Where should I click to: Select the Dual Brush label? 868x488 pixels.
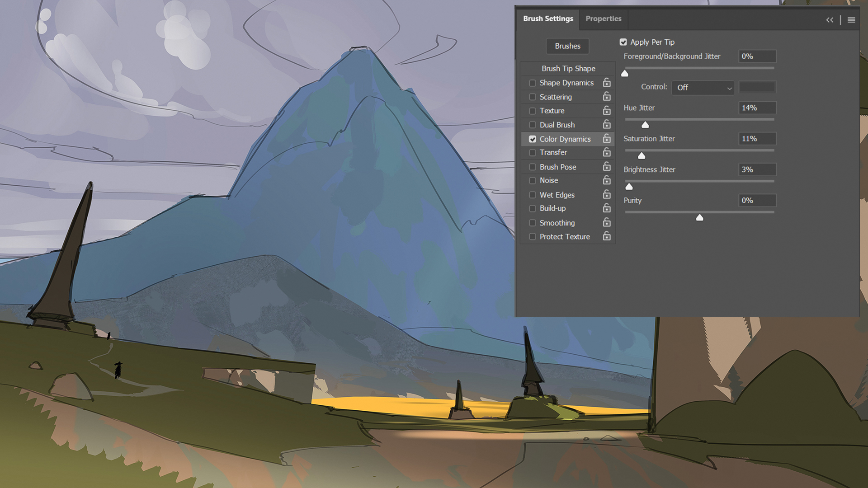click(x=557, y=125)
